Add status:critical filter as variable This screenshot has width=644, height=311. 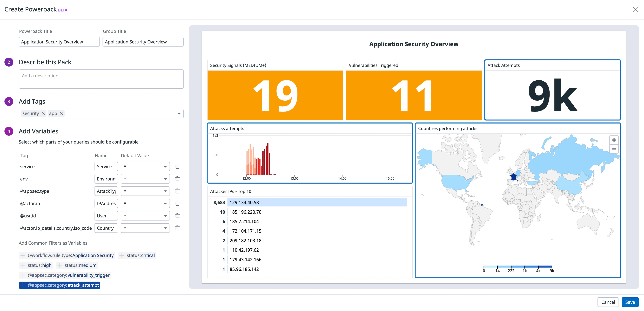[x=137, y=255]
